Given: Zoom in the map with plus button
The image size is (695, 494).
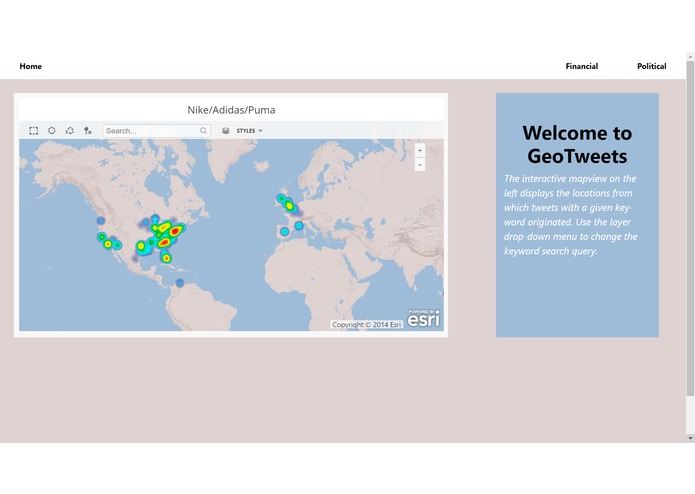Looking at the screenshot, I should point(420,151).
